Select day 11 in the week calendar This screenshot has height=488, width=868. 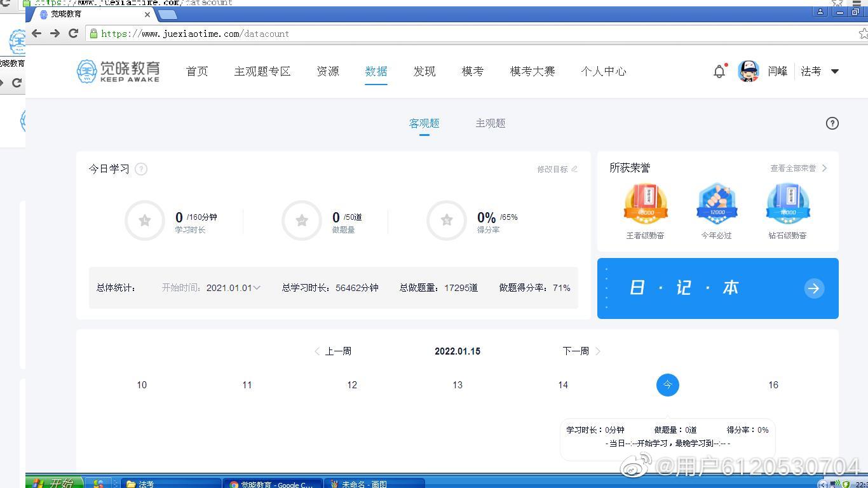click(x=247, y=385)
